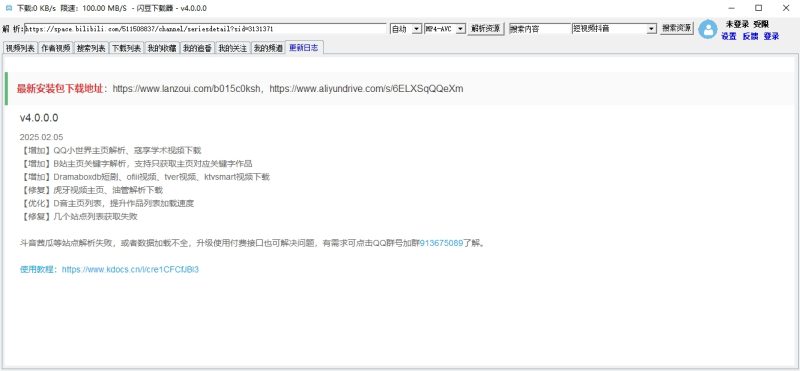Switch to the 视频列表 tab
The height and width of the screenshot is (371, 800).
20,48
